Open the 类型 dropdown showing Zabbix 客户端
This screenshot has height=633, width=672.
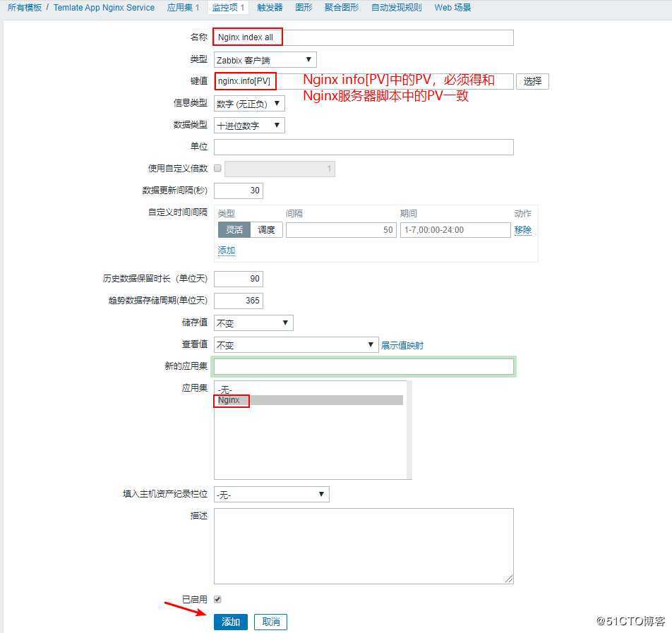(x=264, y=59)
